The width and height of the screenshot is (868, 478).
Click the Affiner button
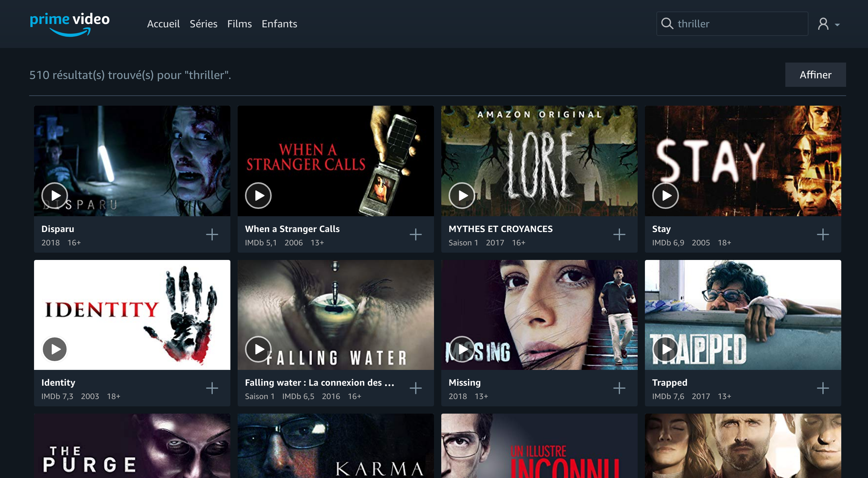[x=815, y=75]
